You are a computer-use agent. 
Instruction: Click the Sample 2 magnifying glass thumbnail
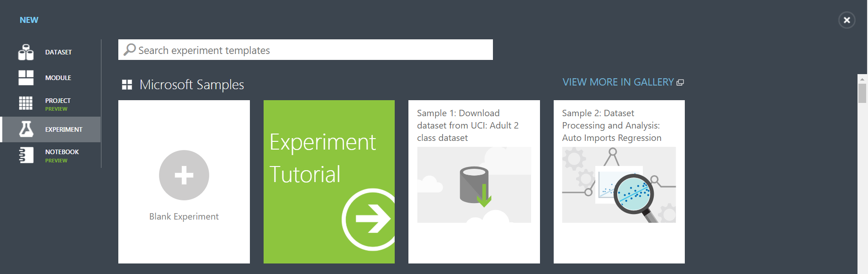pyautogui.click(x=619, y=185)
